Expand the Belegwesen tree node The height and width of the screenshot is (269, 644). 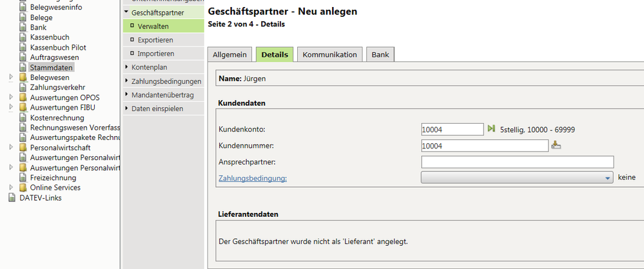pos(11,77)
